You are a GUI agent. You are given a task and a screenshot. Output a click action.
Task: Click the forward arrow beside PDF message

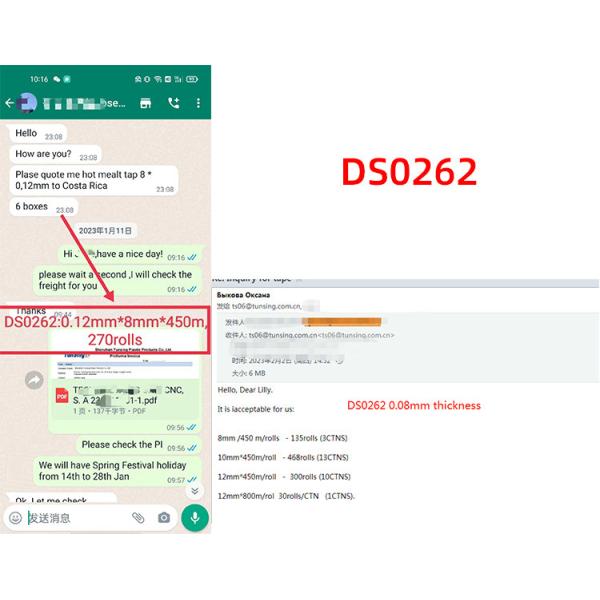[x=34, y=380]
